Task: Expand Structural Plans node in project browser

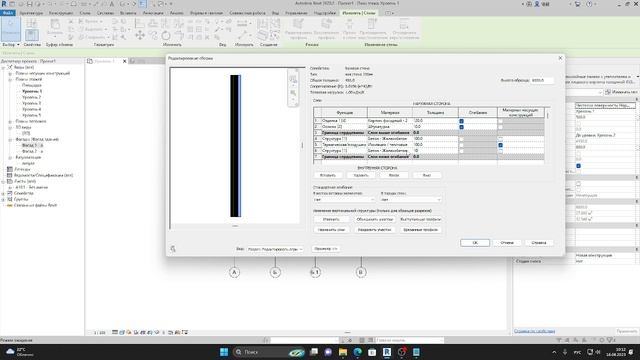Action: pyautogui.click(x=10, y=73)
